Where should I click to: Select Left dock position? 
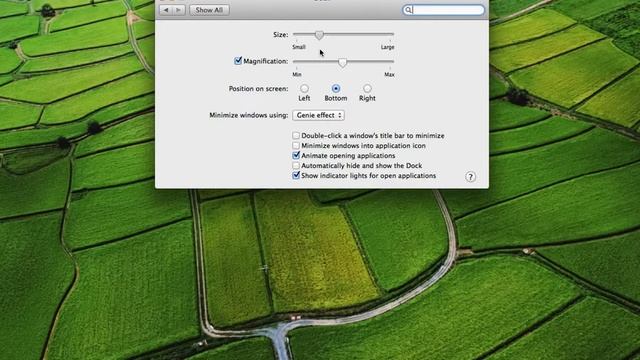point(304,88)
